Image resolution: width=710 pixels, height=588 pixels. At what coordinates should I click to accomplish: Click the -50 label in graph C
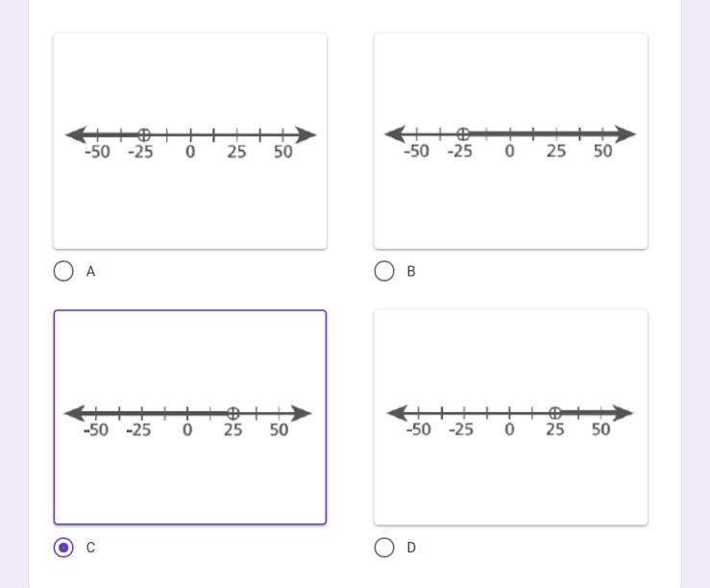pyautogui.click(x=95, y=430)
